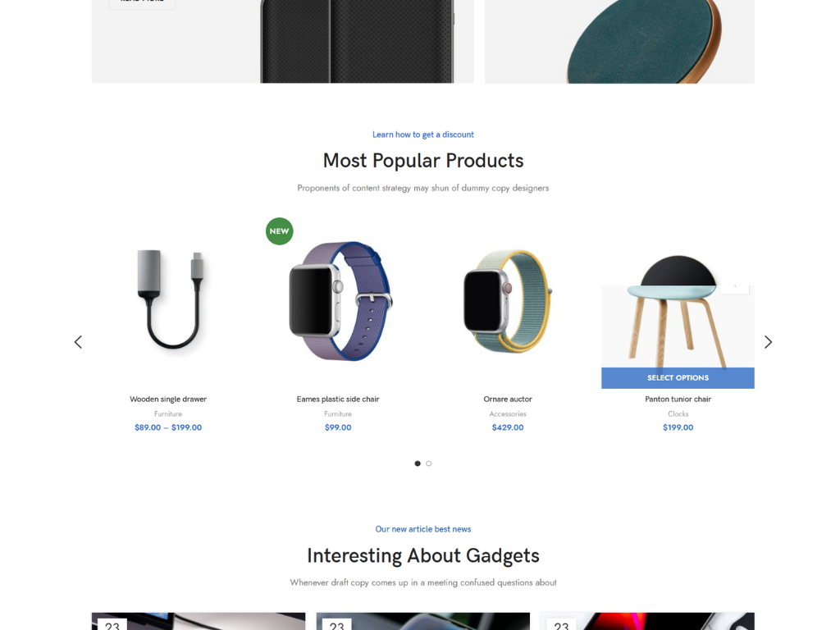Viewport: 840px width, 630px height.
Task: Click the stool chair product image
Action: [678, 311]
